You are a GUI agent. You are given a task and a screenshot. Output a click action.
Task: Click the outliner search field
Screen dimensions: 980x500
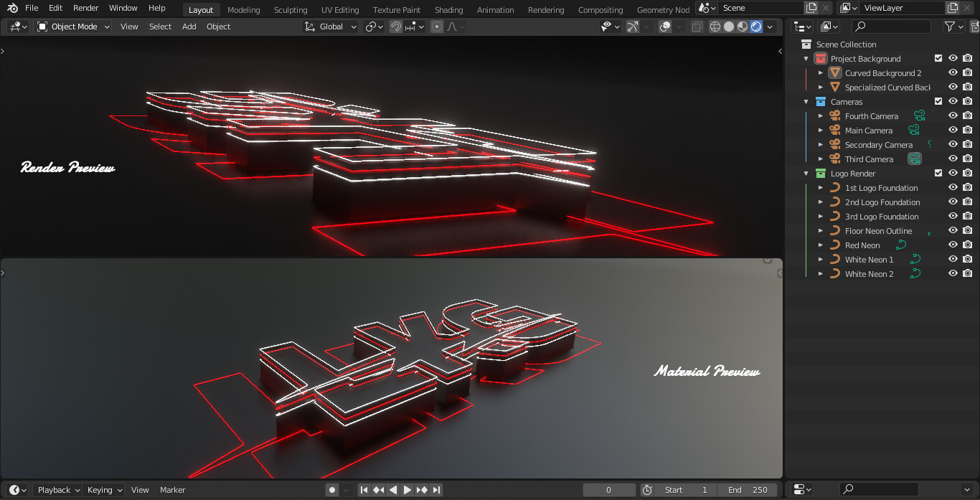click(x=893, y=26)
